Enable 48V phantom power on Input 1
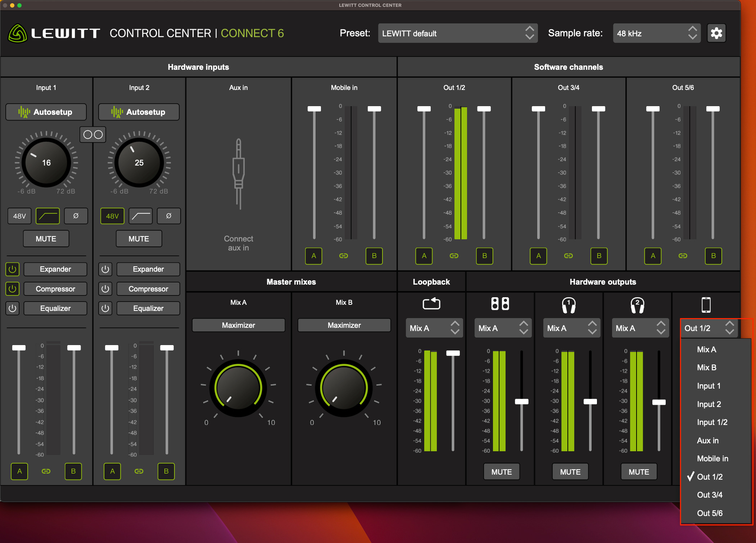756x543 pixels. (19, 216)
